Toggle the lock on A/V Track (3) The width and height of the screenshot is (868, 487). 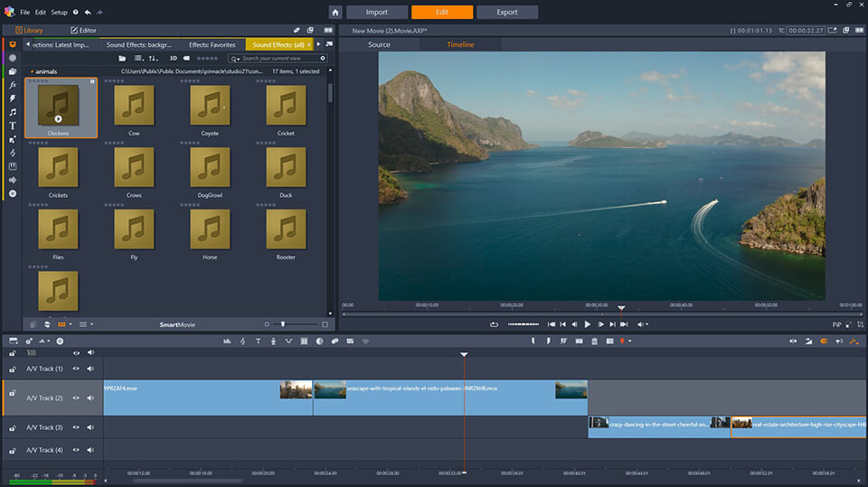12,427
